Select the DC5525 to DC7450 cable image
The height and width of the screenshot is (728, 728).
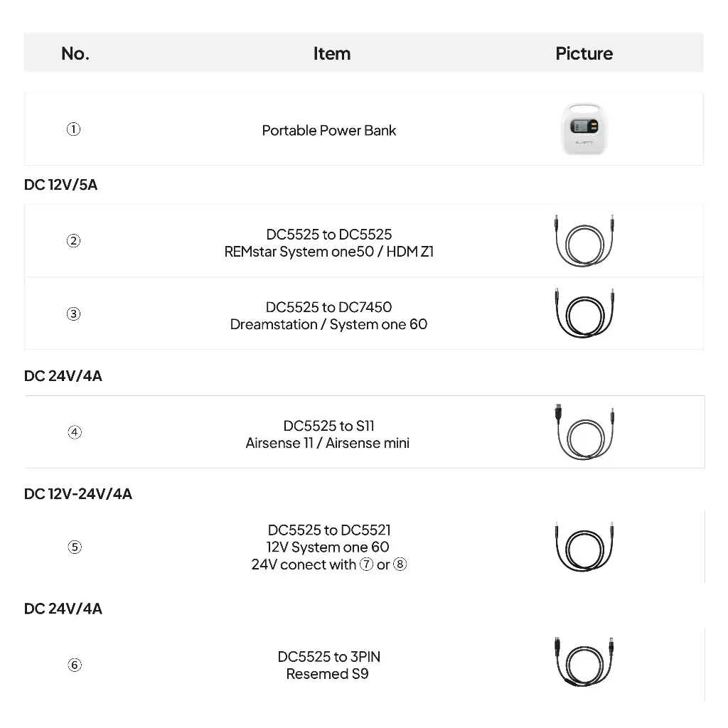coord(583,314)
